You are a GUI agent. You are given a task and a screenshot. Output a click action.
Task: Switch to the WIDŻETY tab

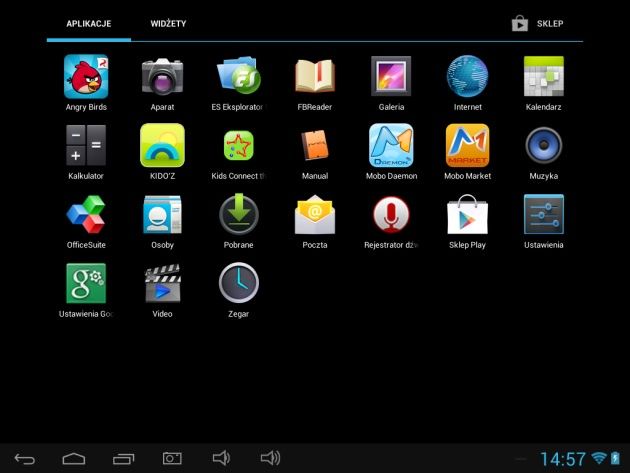(168, 24)
